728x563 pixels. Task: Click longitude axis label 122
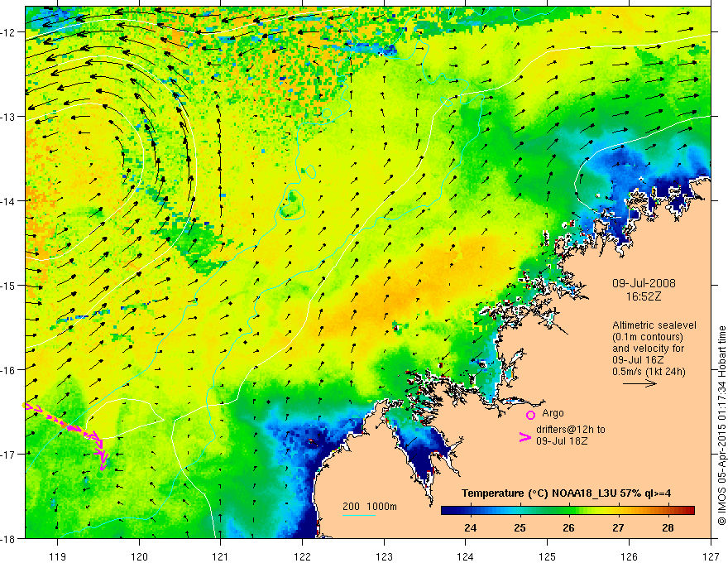click(x=302, y=556)
